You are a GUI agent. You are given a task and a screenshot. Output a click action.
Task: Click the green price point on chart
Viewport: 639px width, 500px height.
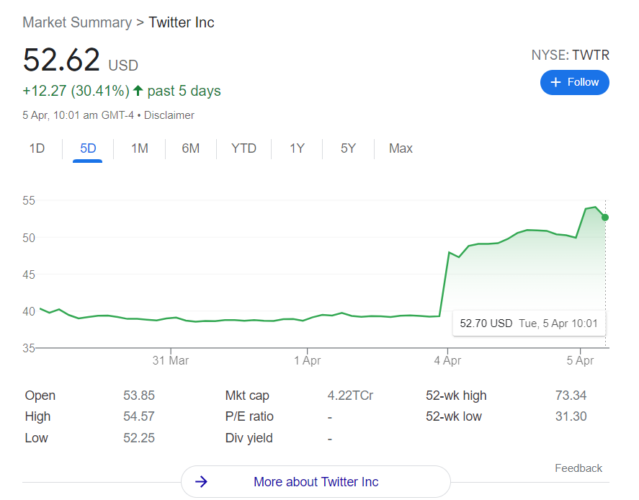pos(605,218)
